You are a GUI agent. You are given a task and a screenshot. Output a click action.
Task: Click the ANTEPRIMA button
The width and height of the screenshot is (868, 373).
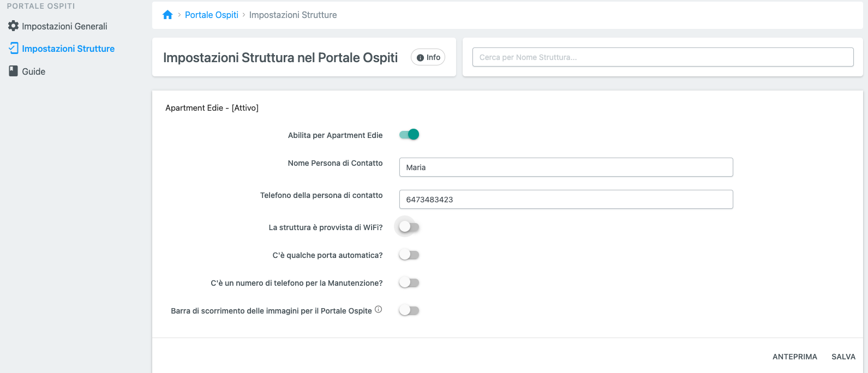794,357
